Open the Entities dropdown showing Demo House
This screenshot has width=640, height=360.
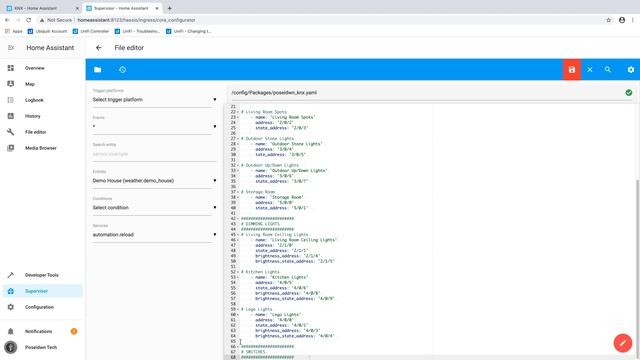(154, 180)
